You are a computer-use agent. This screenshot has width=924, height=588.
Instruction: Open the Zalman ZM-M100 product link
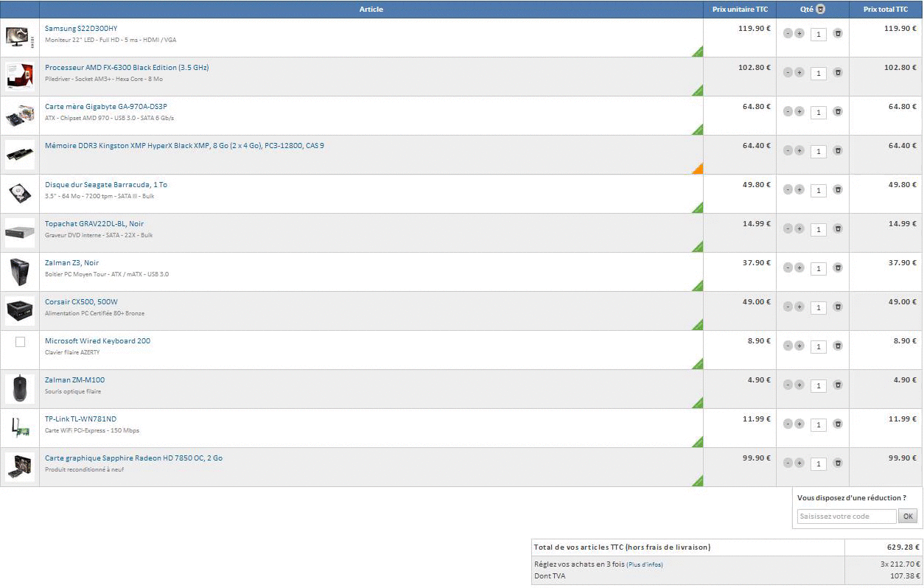tap(74, 380)
